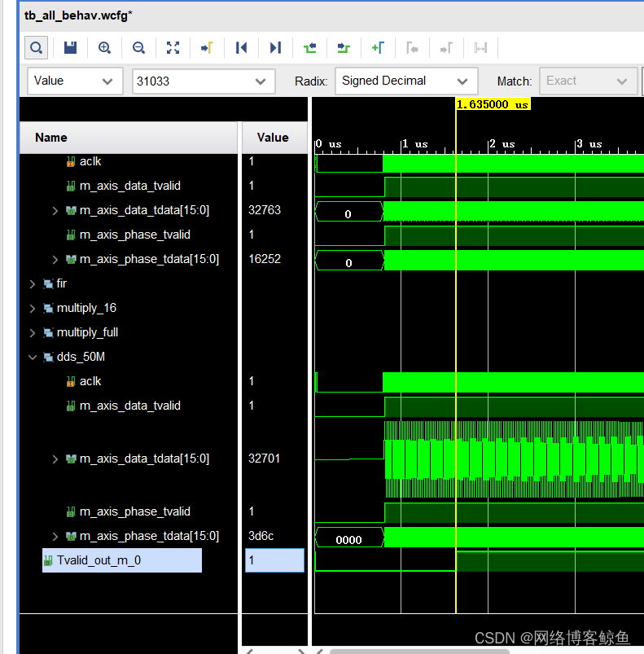Jump to the last simulation time
This screenshot has height=654, width=644.
pos(275,48)
